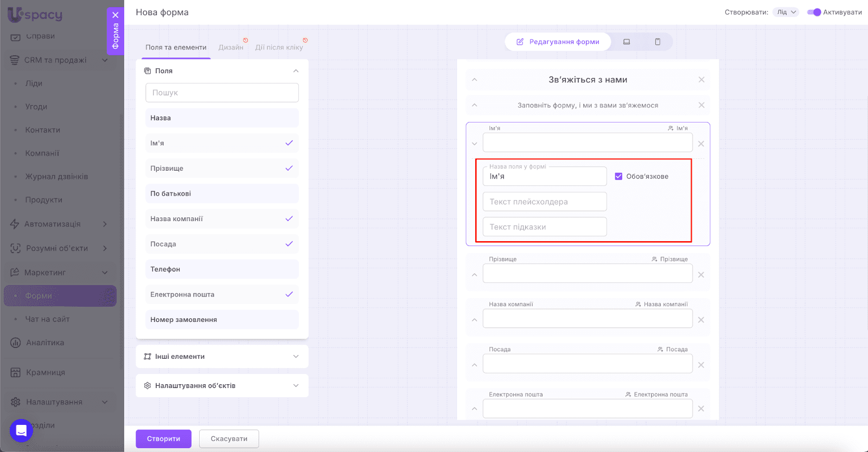Click the Створити button
This screenshot has height=452, width=868.
163,438
